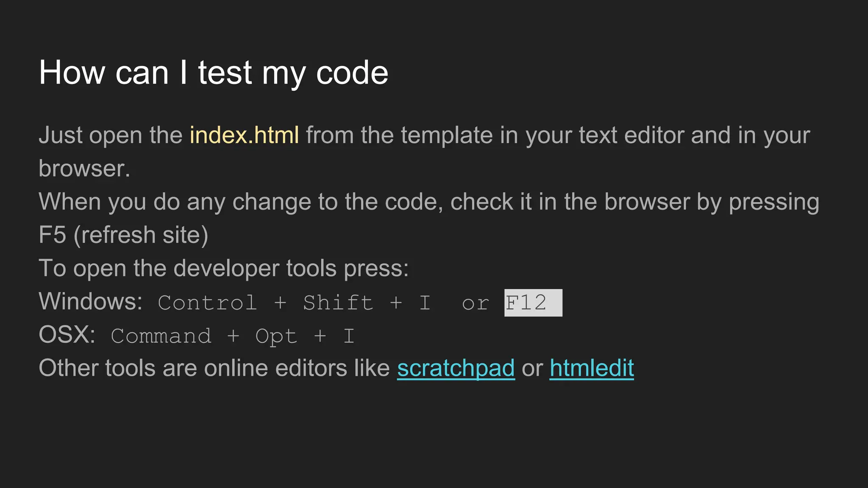Click the 'or' before the F12 key
868x488 pixels.
(475, 303)
